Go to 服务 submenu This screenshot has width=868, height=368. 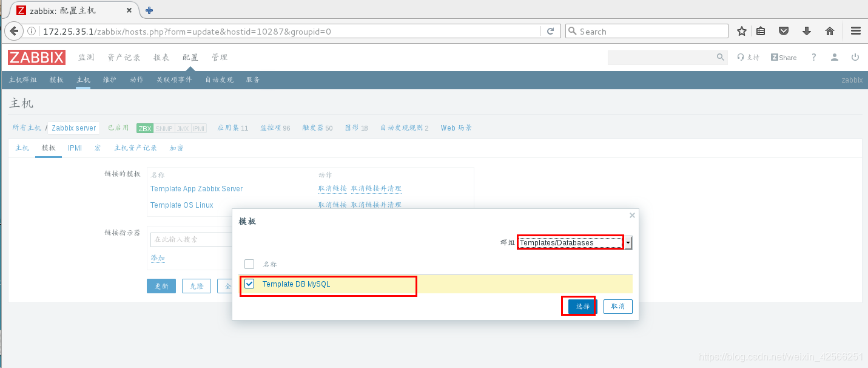coord(253,80)
